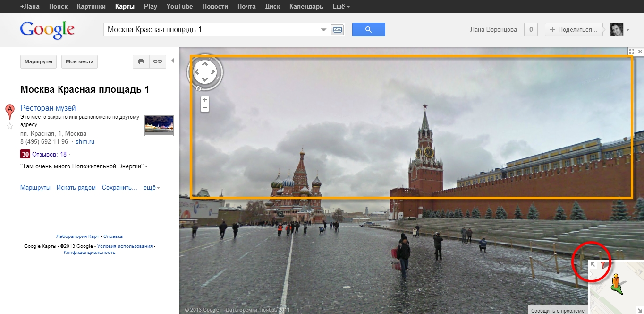The height and width of the screenshot is (314, 644).
Task: Open Календарь in the top bar
Action: 306,7
